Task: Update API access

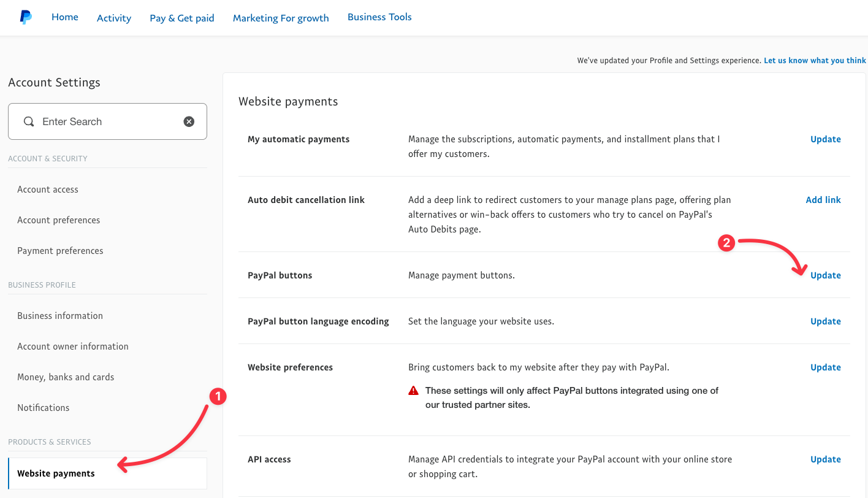Action: pos(826,459)
